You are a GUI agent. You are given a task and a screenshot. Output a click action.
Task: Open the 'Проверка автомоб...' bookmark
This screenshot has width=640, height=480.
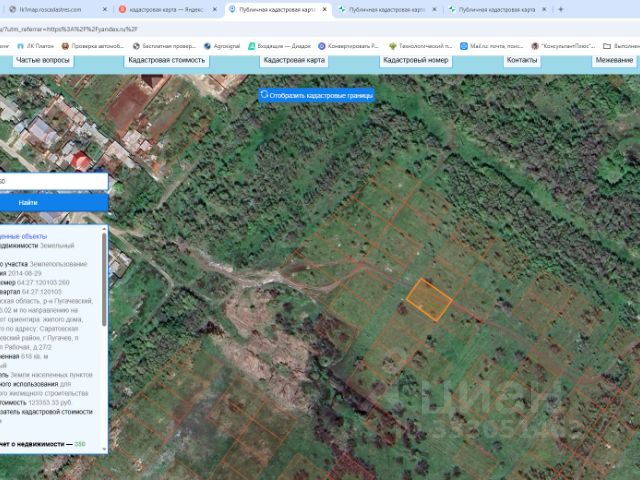[92, 46]
